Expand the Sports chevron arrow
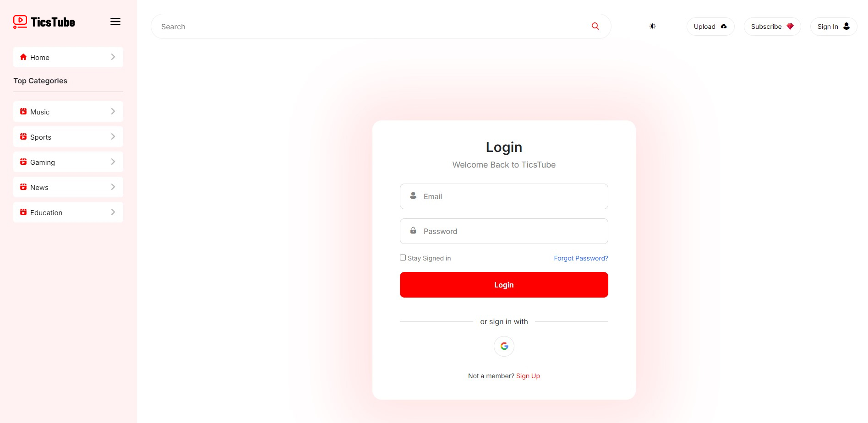The height and width of the screenshot is (423, 868). [113, 136]
